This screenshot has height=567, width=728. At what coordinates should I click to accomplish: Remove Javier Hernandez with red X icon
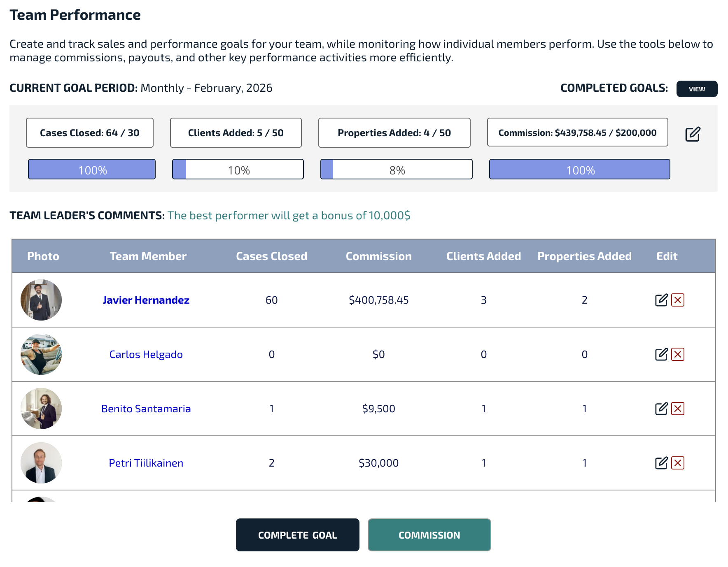point(677,300)
